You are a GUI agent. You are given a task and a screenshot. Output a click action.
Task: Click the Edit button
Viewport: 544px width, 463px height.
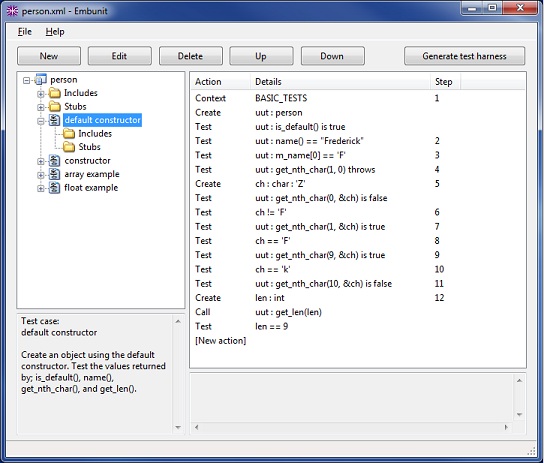119,56
